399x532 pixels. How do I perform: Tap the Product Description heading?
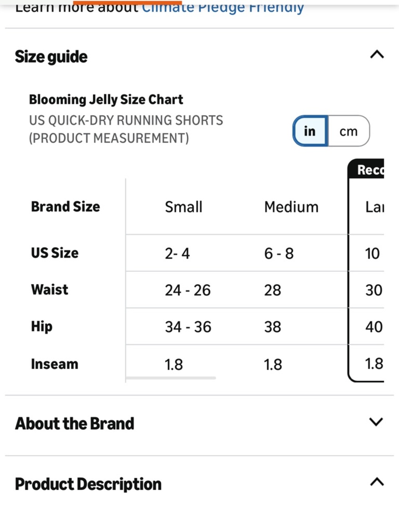point(88,484)
